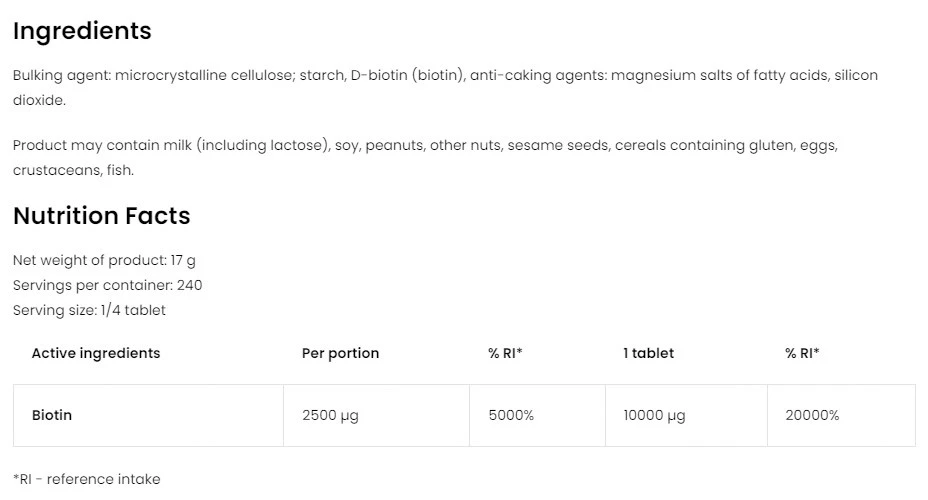Click the RI - reference intake footnote
928x500 pixels.
pyautogui.click(x=87, y=479)
